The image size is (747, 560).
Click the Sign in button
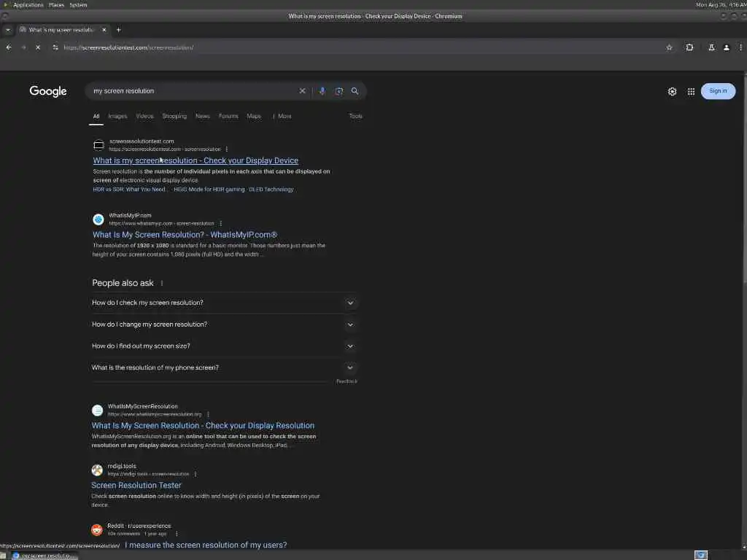coord(718,91)
